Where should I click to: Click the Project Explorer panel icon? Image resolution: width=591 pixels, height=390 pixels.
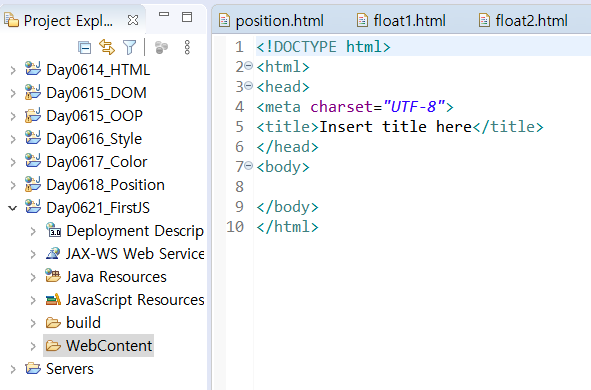[11, 20]
